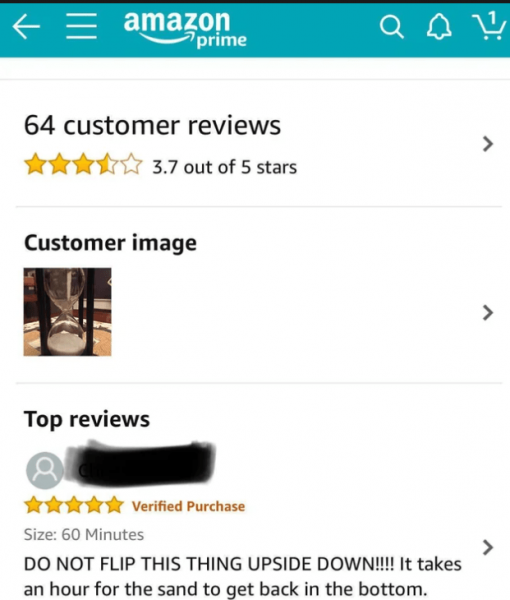Image resolution: width=510 pixels, height=600 pixels.
Task: Tap the Size: 60 Minutes text
Action: pos(84,535)
